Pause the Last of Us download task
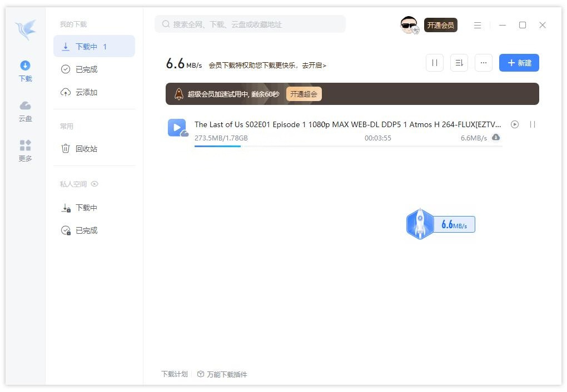 533,124
